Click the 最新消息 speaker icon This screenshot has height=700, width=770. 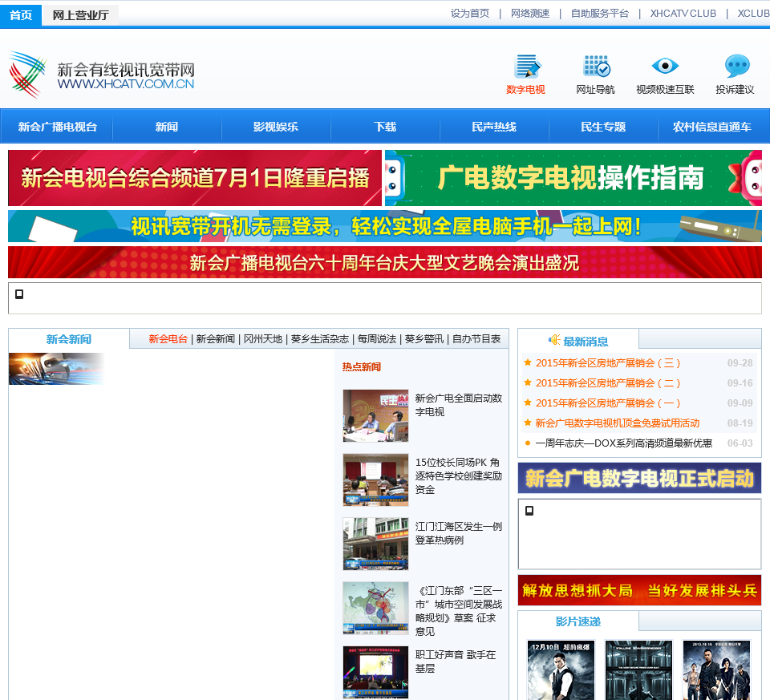pos(554,340)
